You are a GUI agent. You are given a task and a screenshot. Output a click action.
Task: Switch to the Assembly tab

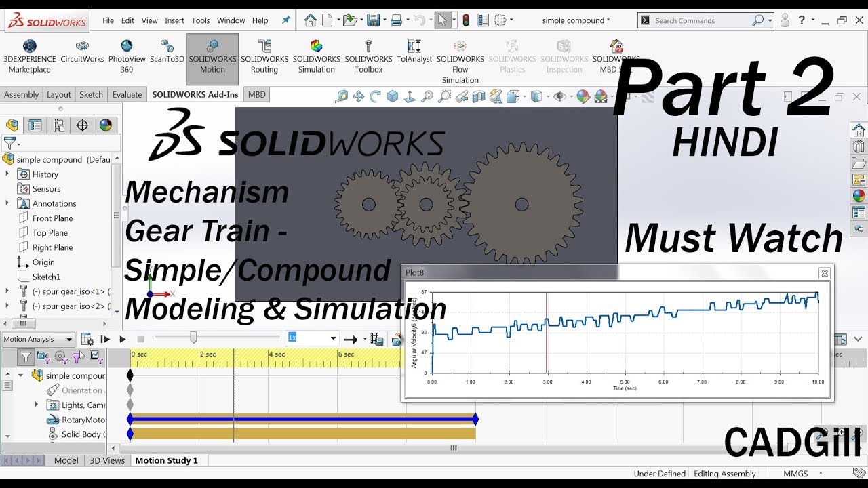[21, 94]
